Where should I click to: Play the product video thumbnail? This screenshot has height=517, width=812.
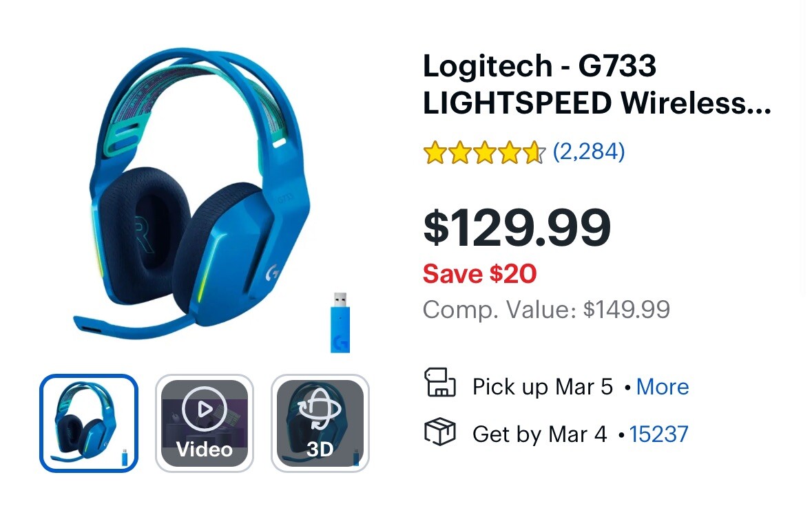(204, 423)
